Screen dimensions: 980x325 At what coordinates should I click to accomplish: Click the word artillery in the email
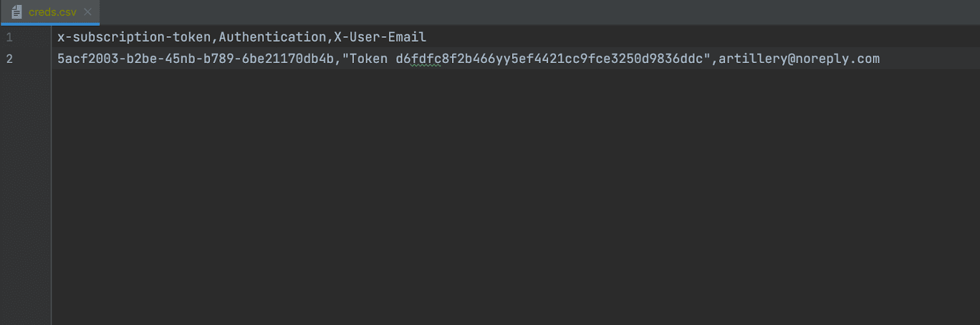point(753,59)
